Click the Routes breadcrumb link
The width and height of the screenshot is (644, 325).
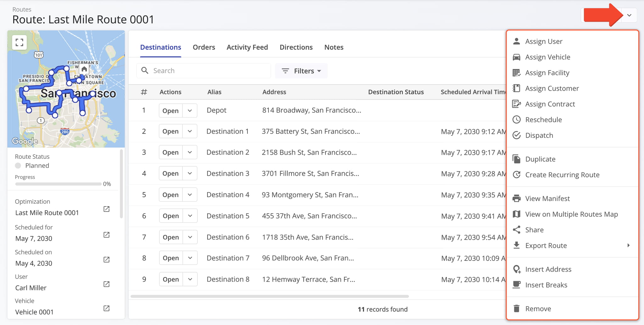pyautogui.click(x=22, y=9)
